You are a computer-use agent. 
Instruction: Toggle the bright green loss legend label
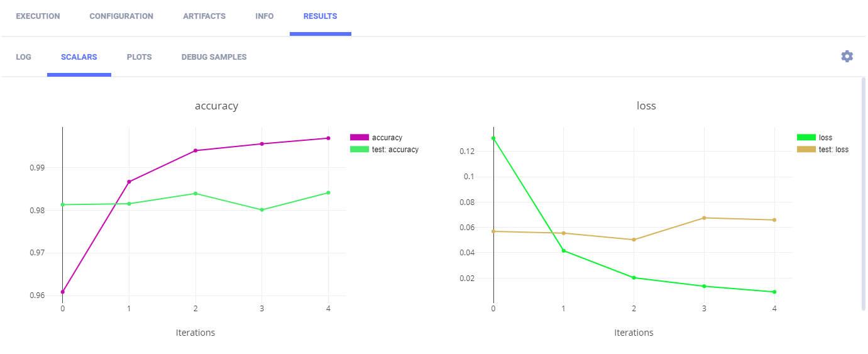[825, 137]
